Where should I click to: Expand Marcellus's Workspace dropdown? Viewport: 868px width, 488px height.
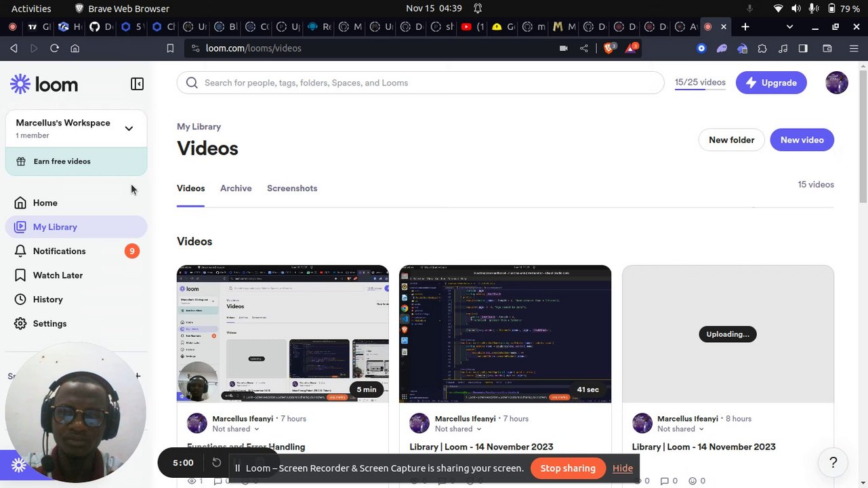tap(129, 128)
